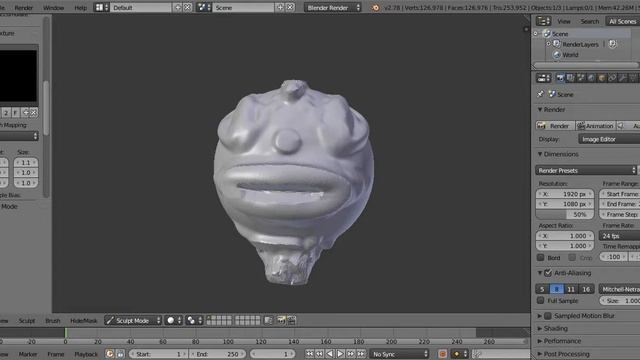The height and width of the screenshot is (360, 640).
Task: Toggle lock camera to layers icon
Action: (268, 320)
